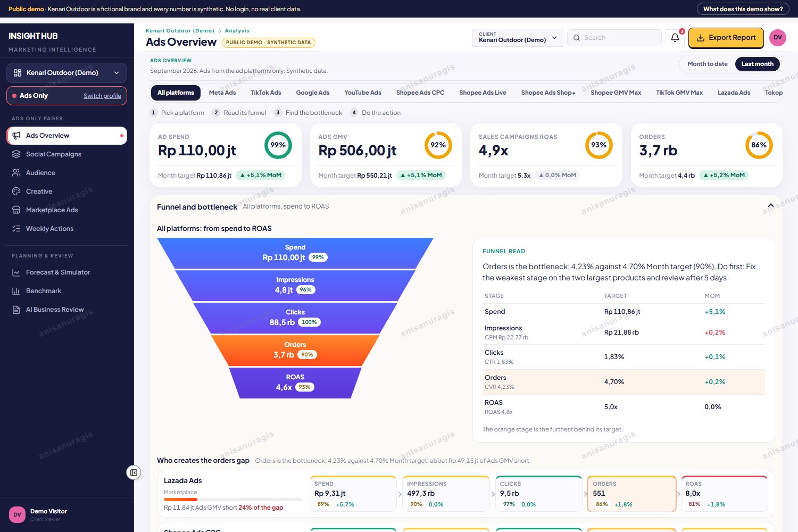Open the Client selector dropdown in the header
The width and height of the screenshot is (798, 532).
point(518,38)
